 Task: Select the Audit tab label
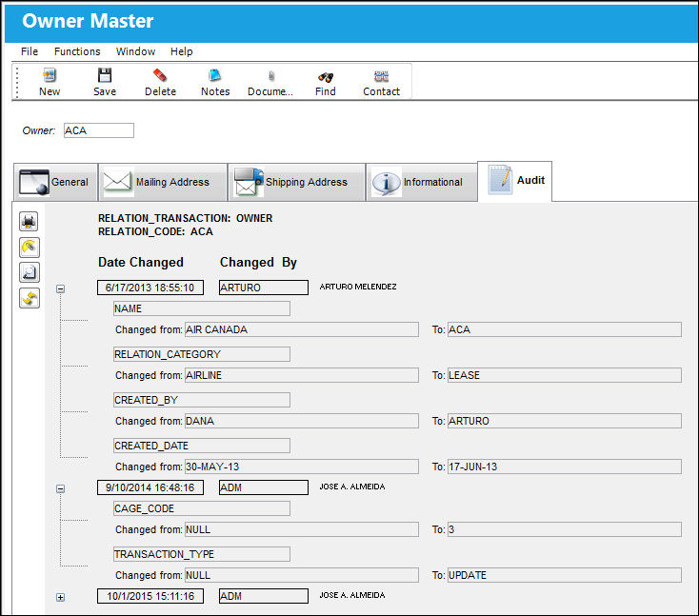click(x=530, y=180)
